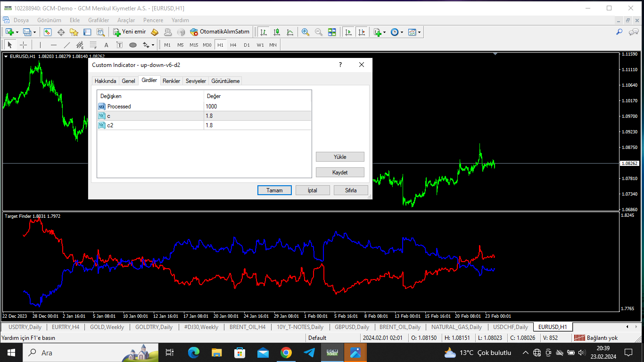The width and height of the screenshot is (644, 362).
Task: Open the Fibonacci retracement tool
Action: 93,45
